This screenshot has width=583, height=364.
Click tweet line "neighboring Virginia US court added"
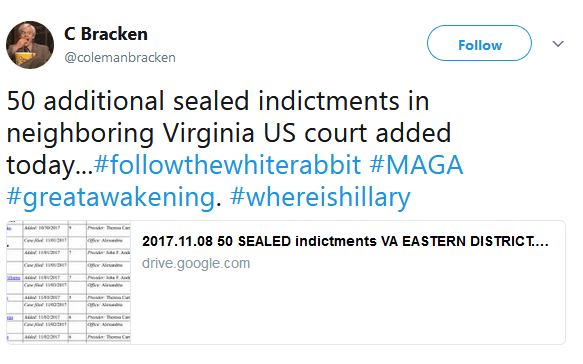point(229,133)
